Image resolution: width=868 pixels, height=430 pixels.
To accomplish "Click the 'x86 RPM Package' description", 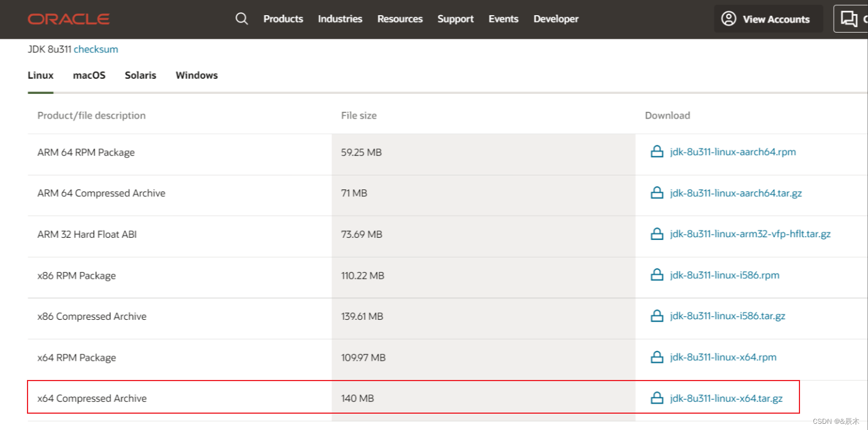I will coord(76,275).
